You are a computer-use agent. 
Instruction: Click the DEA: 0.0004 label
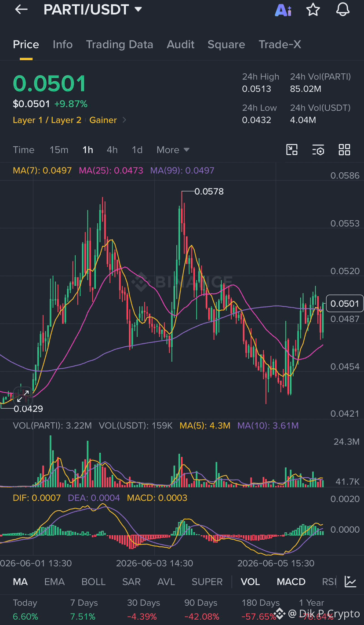click(x=94, y=498)
